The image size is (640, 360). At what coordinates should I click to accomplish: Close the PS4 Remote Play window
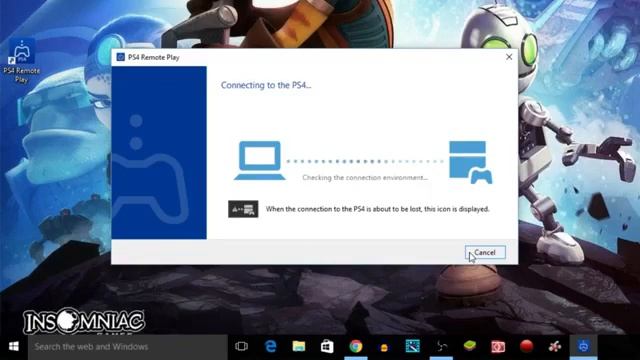click(509, 57)
